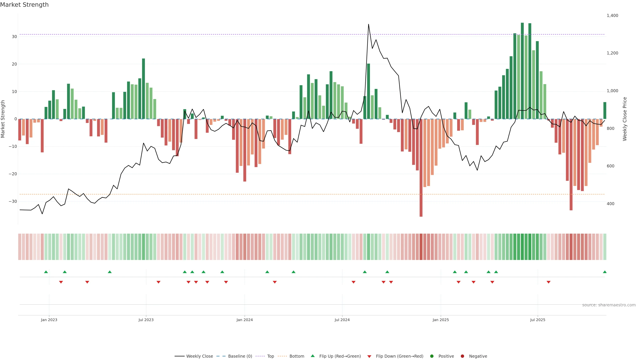Screen dimensions: 644x362
Task: Click the Market Strength chart title
Action: [x=24, y=5]
